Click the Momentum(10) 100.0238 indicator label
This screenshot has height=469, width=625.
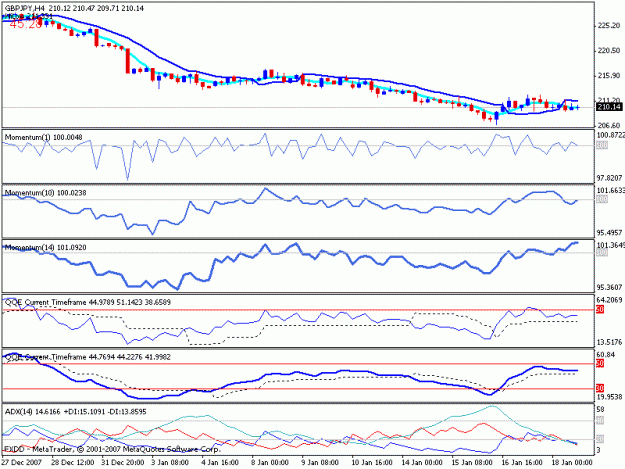coord(45,193)
